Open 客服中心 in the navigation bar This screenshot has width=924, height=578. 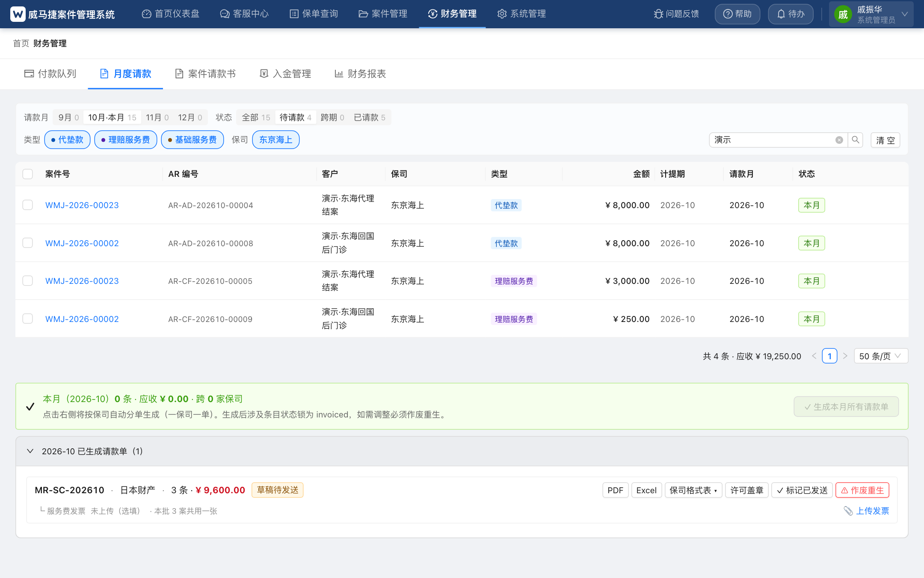(x=244, y=14)
